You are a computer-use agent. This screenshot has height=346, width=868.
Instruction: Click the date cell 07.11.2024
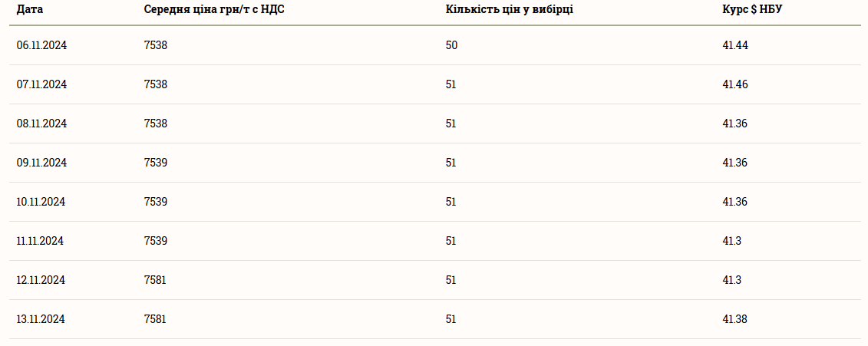[x=41, y=84]
